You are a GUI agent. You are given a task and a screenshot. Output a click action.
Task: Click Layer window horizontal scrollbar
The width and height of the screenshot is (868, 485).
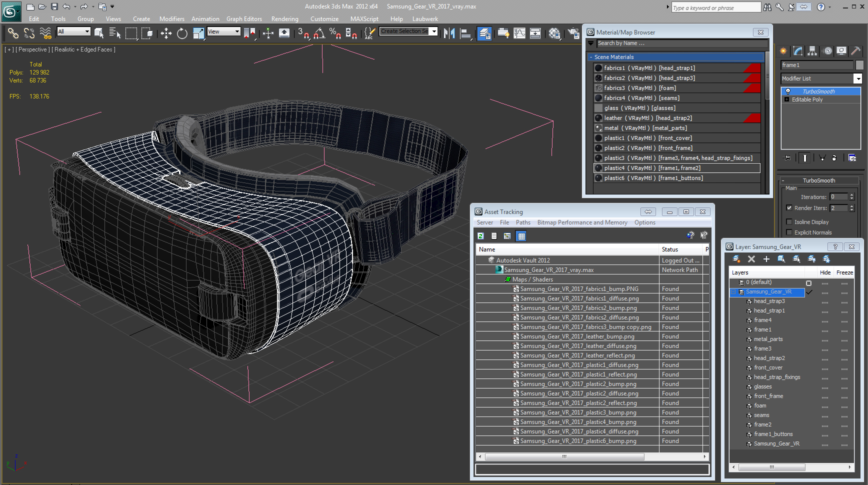coord(771,467)
